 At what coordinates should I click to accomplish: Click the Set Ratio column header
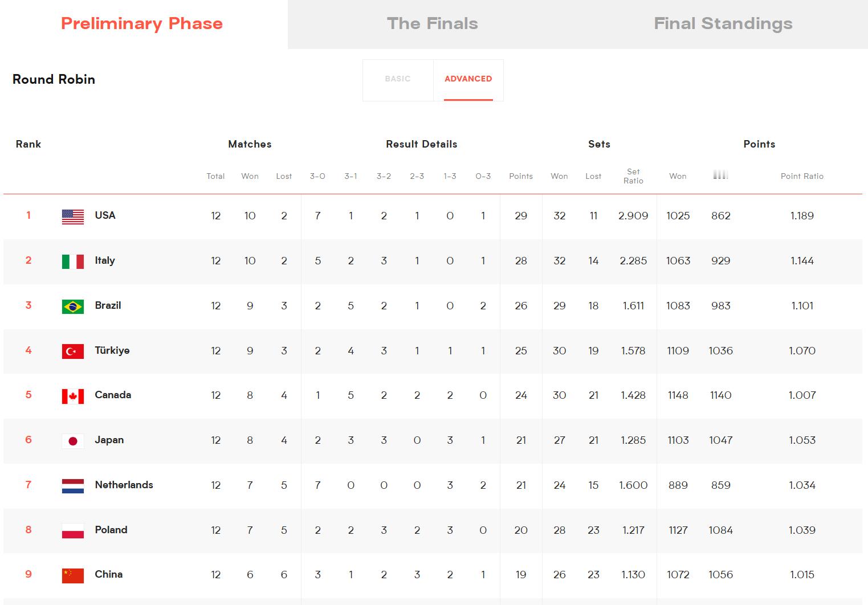[x=633, y=176]
